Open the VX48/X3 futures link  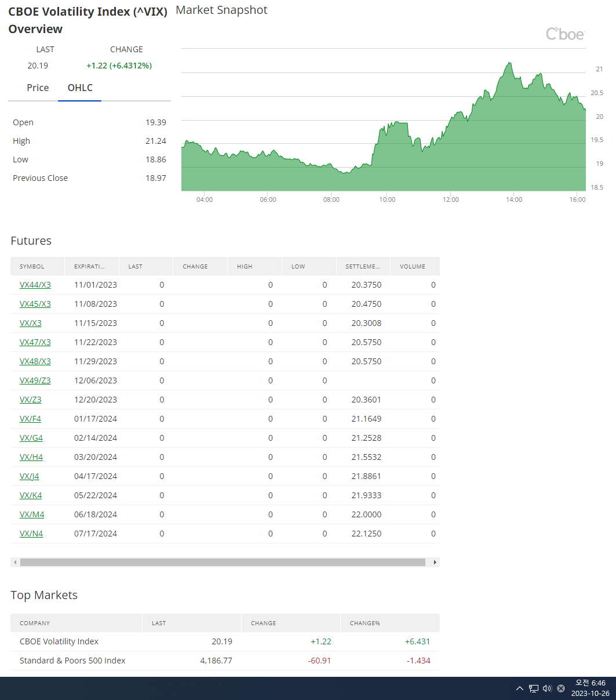pyautogui.click(x=35, y=361)
